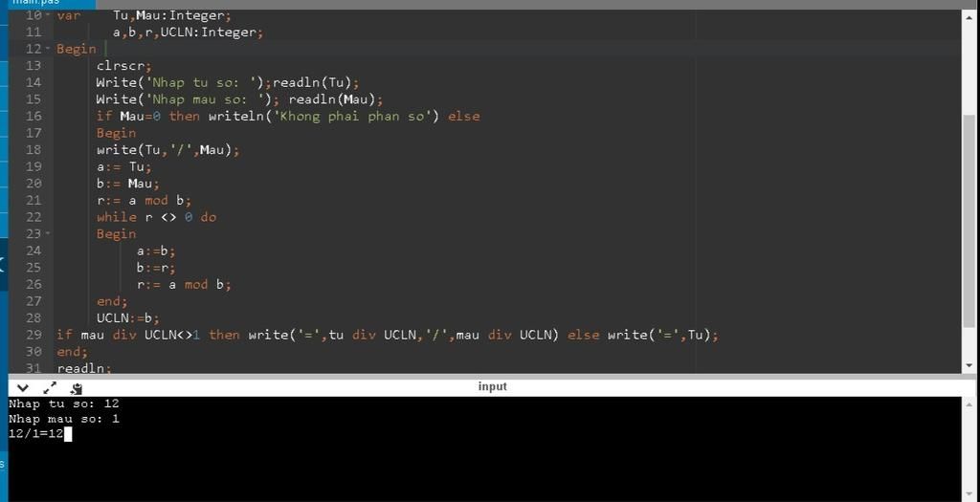The width and height of the screenshot is (980, 502).
Task: Click the a,b,r,UCLN:Integer; declaration
Action: (x=189, y=32)
